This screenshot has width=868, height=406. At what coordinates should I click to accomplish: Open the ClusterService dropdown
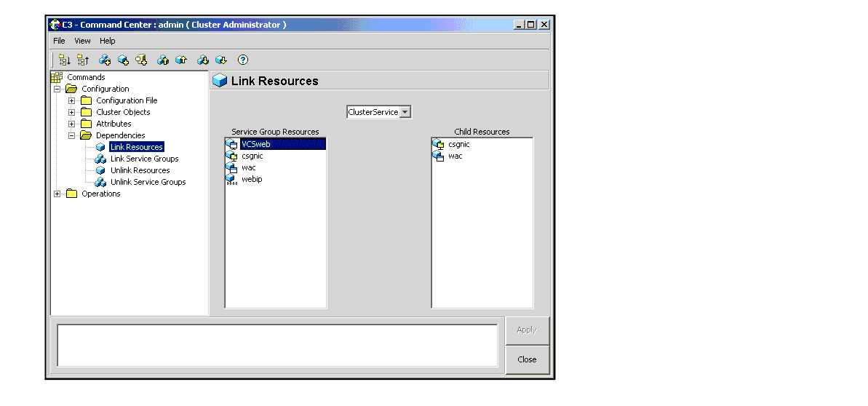pos(406,112)
